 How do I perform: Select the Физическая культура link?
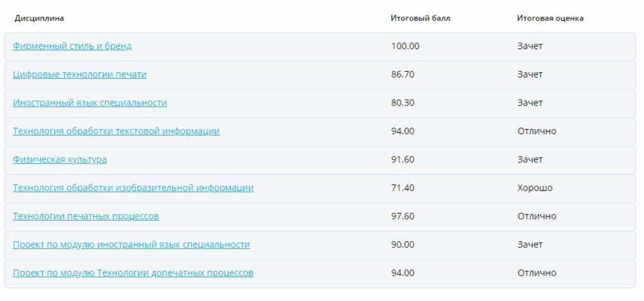point(60,160)
